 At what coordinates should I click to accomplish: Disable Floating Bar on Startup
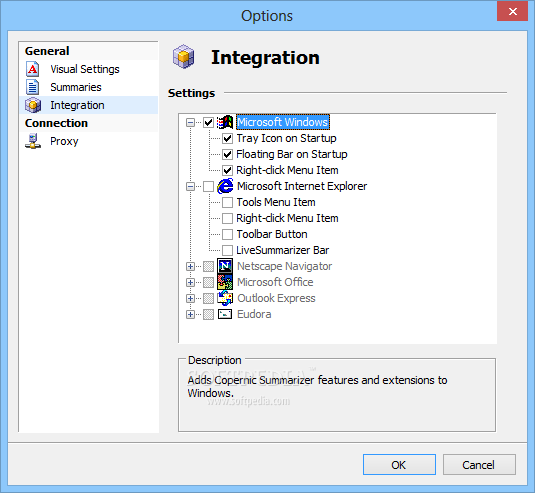tap(228, 154)
